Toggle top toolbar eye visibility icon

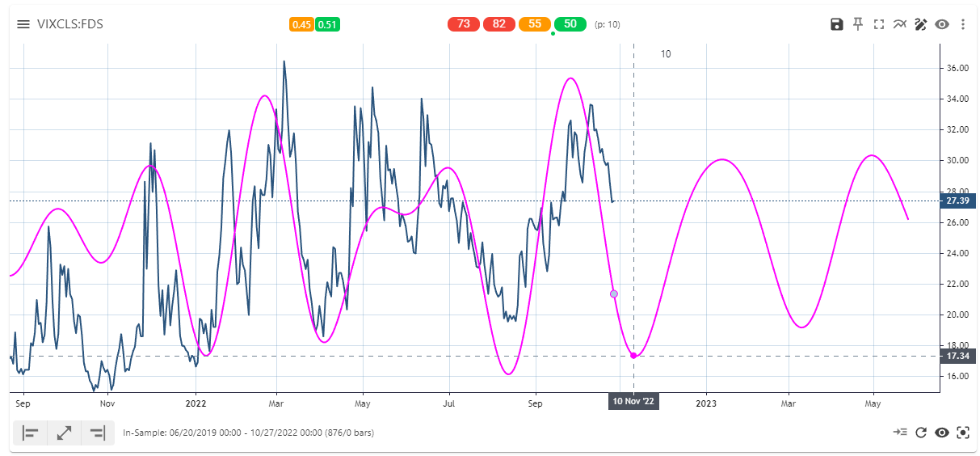(942, 24)
